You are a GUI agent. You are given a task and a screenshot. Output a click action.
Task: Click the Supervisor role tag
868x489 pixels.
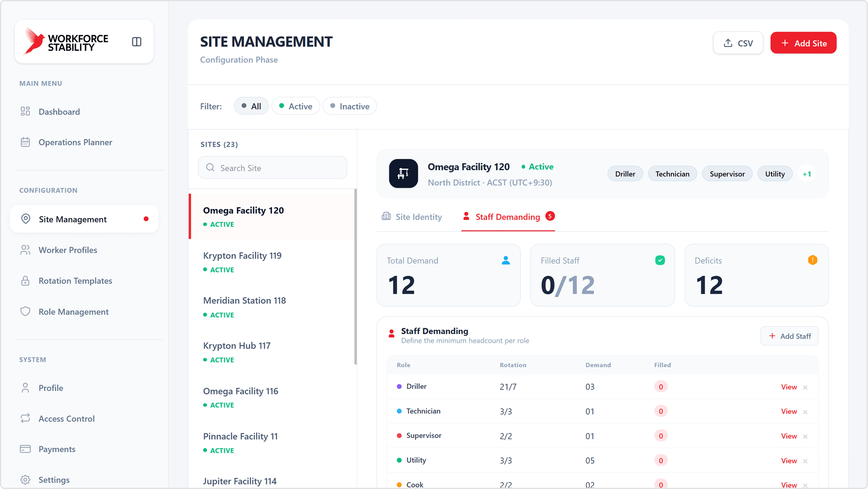[727, 174]
